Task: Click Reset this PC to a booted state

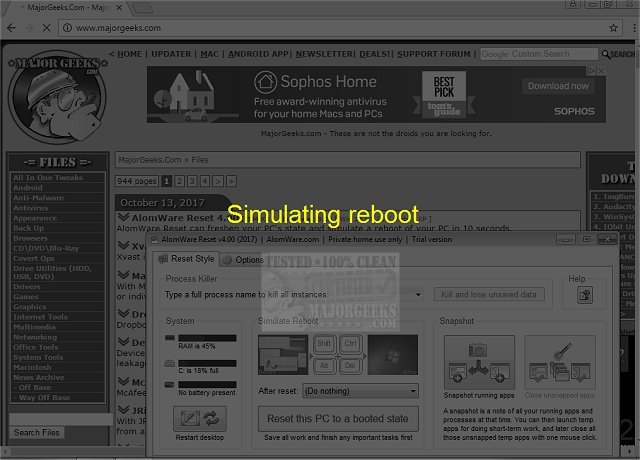Action: (x=338, y=418)
